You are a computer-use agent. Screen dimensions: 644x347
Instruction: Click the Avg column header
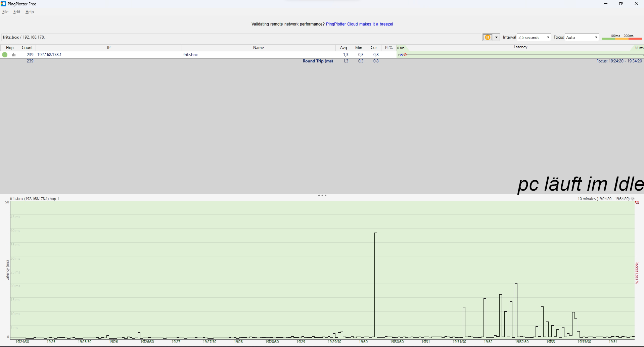(343, 48)
